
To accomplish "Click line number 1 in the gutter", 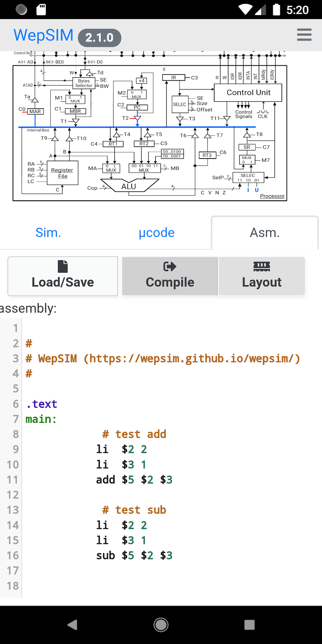I will 15,328.
